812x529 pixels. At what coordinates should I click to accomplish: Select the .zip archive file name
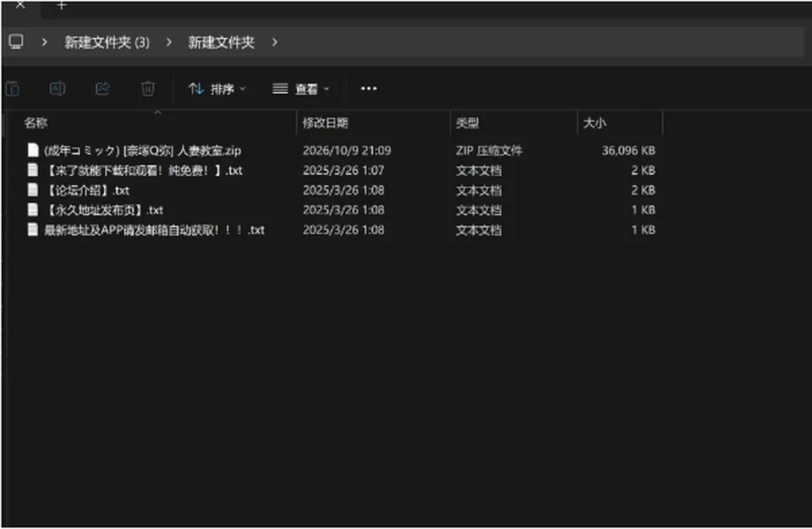(142, 151)
